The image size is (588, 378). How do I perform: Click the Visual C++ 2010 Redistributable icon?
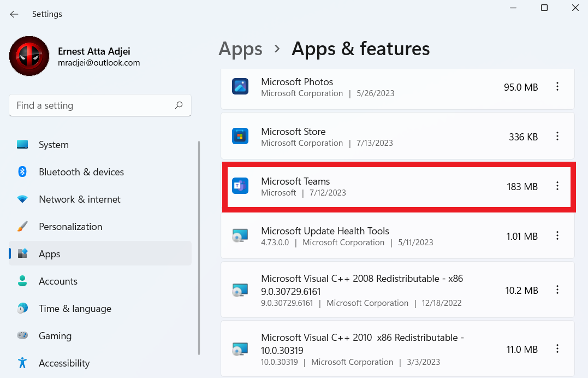tap(240, 349)
